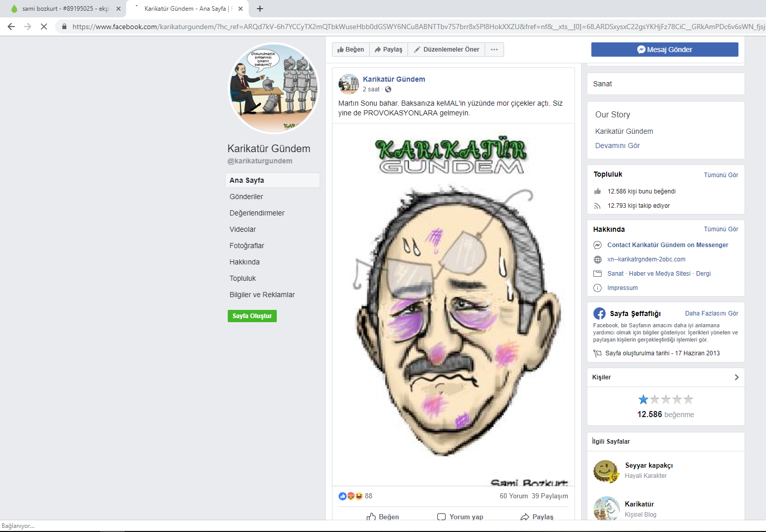766x532 pixels.
Task: Click the padlock site security icon
Action: (64, 27)
